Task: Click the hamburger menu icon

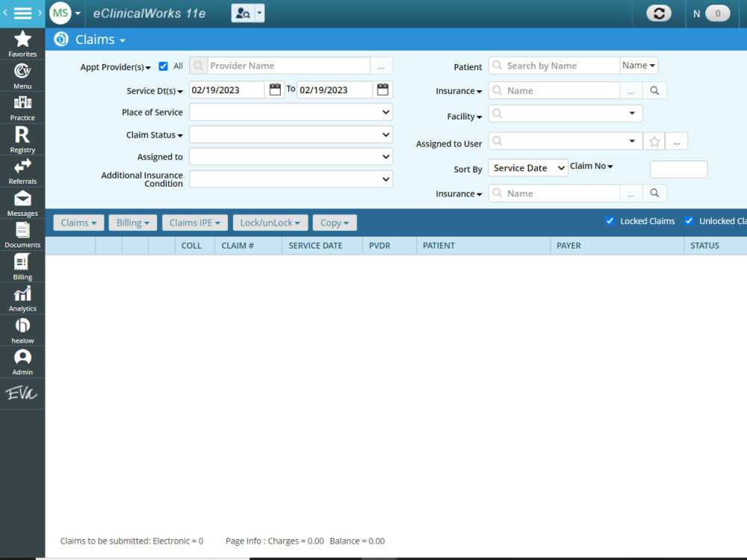Action: (x=22, y=13)
